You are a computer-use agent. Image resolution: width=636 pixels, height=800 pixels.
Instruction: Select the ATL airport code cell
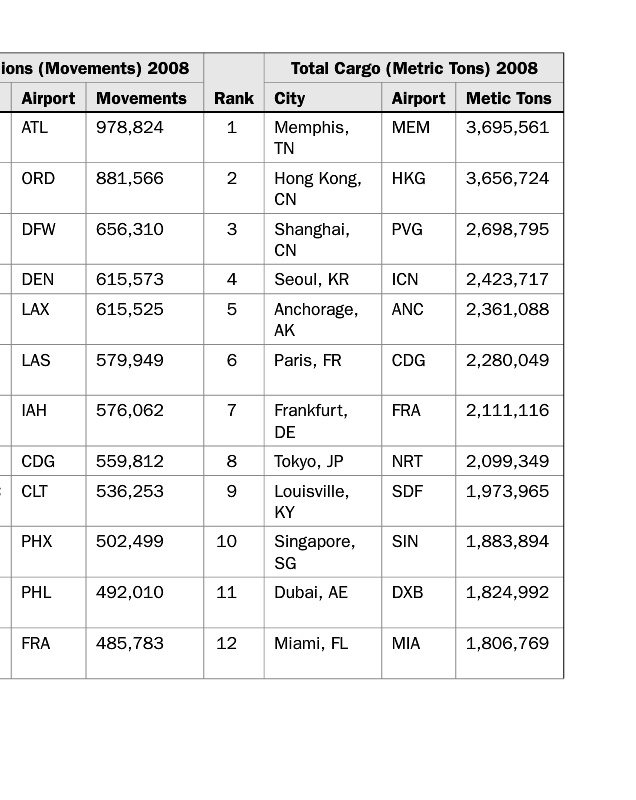tap(35, 128)
